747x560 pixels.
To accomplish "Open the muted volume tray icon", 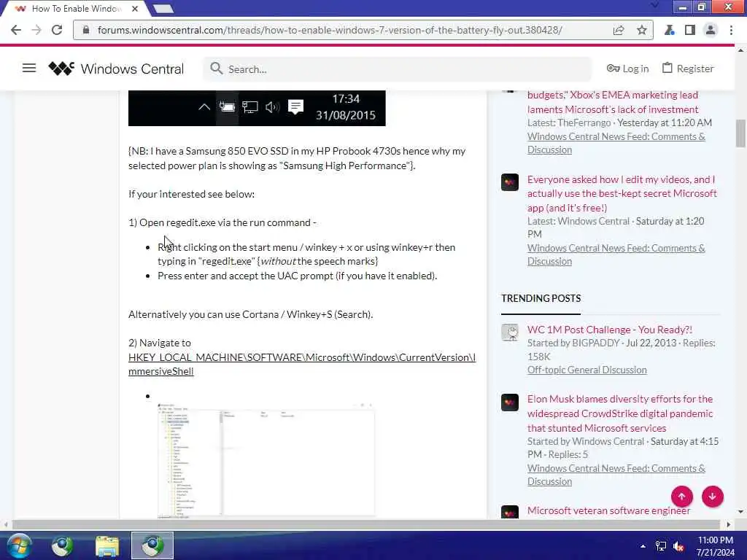I will click(x=678, y=546).
